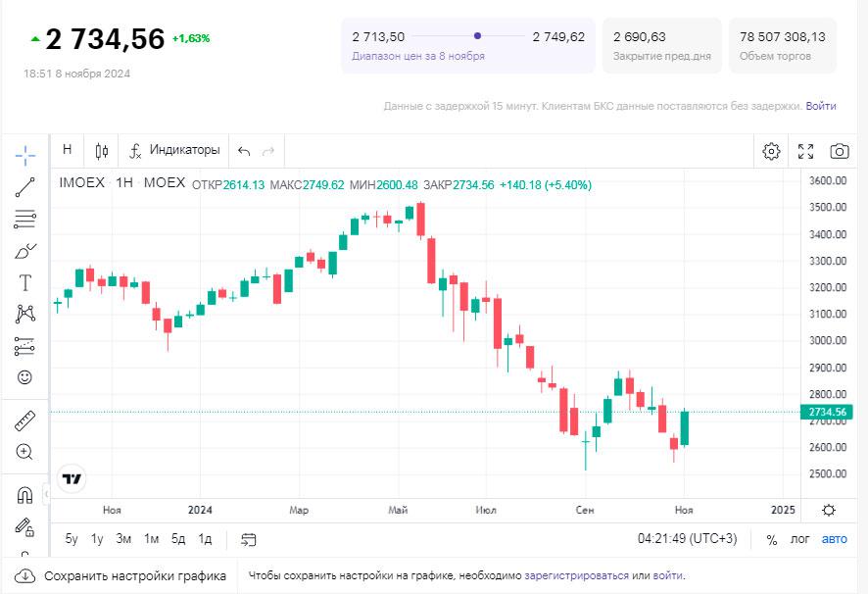Take a chart snapshot with the camera icon
This screenshot has width=868, height=594.
click(x=840, y=151)
